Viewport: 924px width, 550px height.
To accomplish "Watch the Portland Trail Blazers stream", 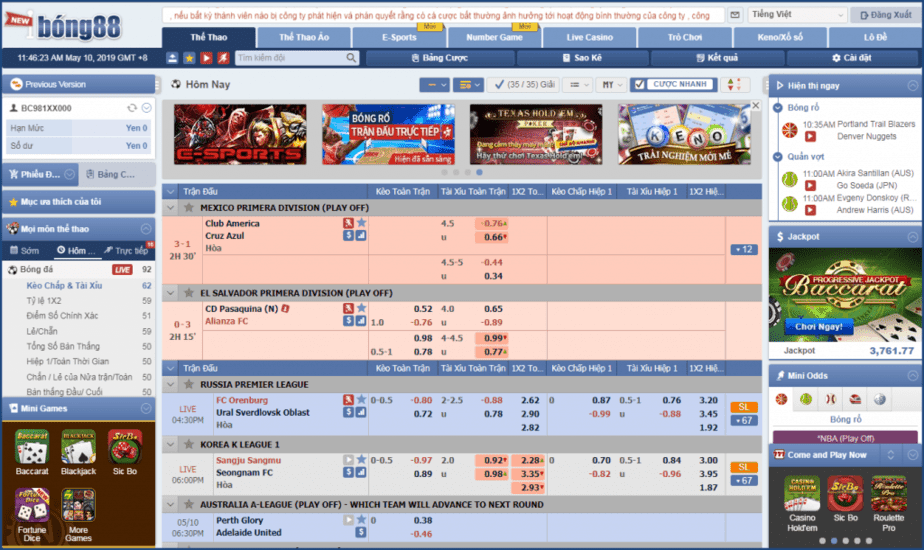I will (810, 136).
